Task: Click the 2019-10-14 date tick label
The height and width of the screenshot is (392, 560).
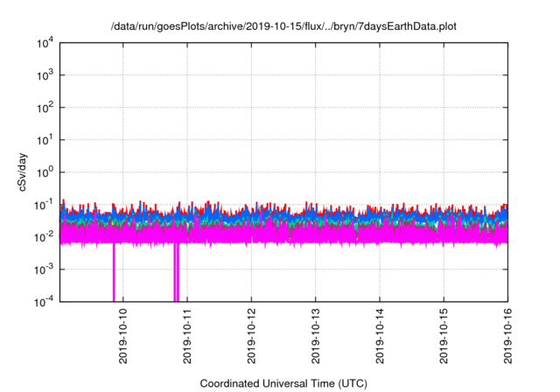Action: click(x=379, y=336)
